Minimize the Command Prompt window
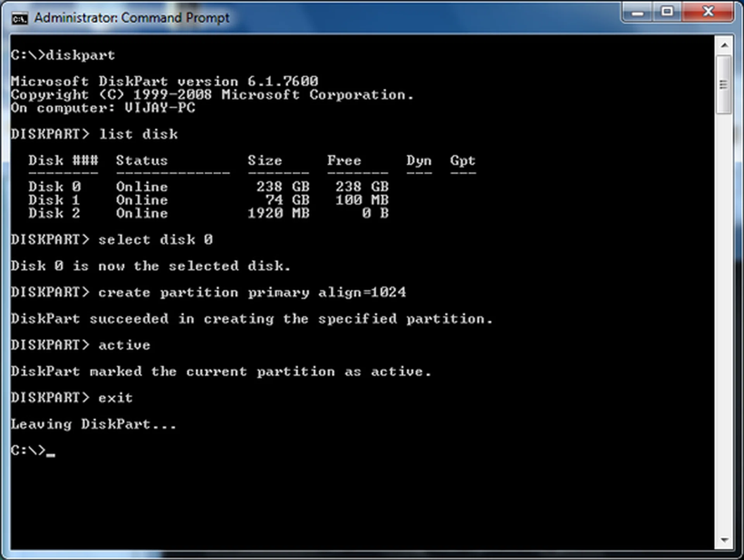 [x=638, y=12]
